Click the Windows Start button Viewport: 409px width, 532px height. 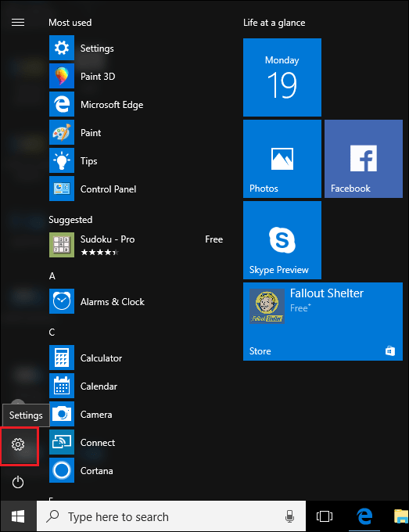tap(18, 516)
